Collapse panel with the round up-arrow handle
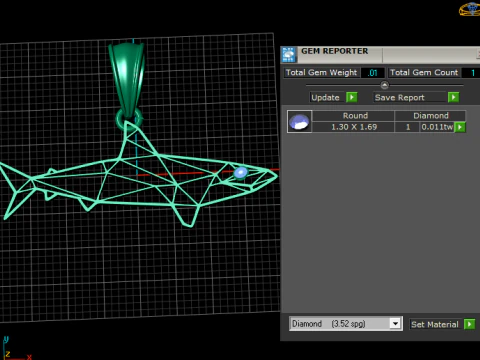480x360 pixels. [x=384, y=85]
